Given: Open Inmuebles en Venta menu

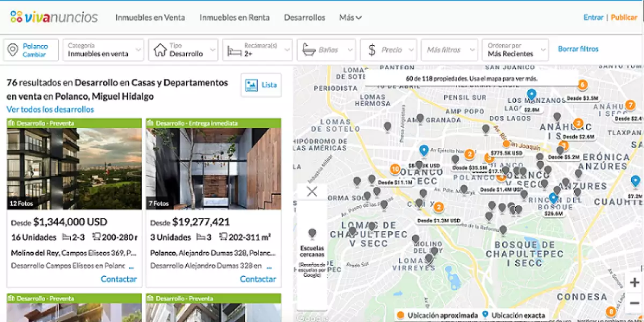Looking at the screenshot, I should (x=150, y=17).
